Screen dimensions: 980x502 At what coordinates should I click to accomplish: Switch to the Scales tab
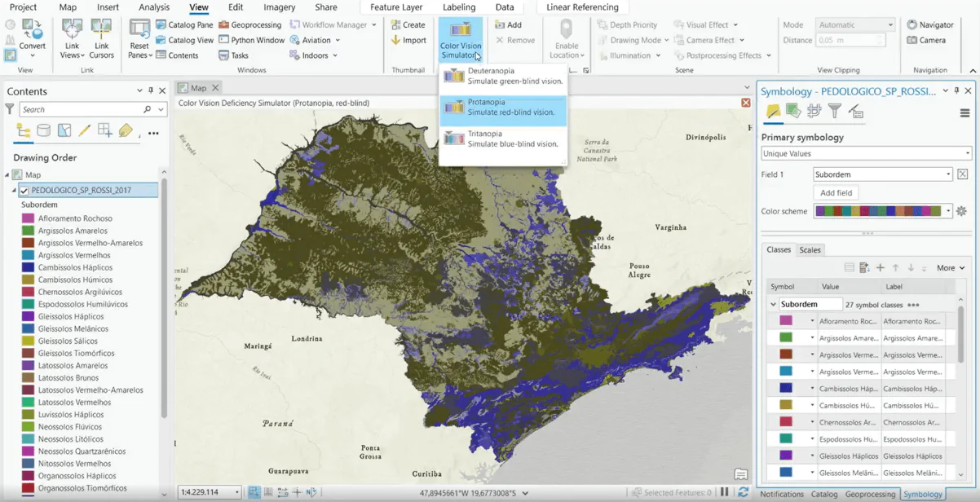[810, 250]
